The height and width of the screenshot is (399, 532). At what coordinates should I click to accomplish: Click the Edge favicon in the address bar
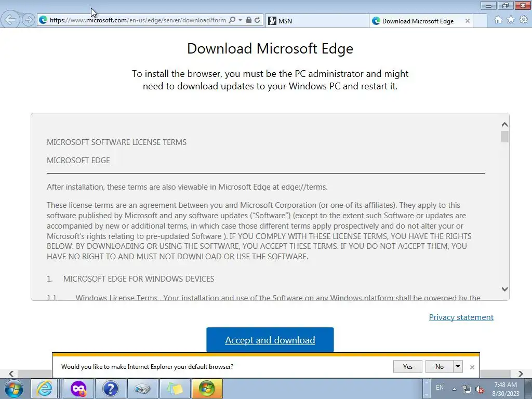click(43, 20)
